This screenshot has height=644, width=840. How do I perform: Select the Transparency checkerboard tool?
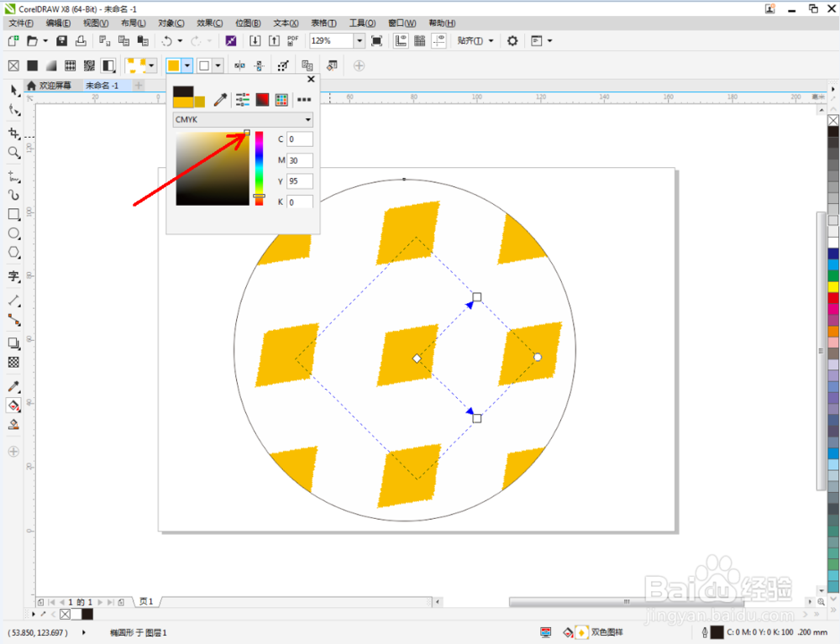point(14,363)
